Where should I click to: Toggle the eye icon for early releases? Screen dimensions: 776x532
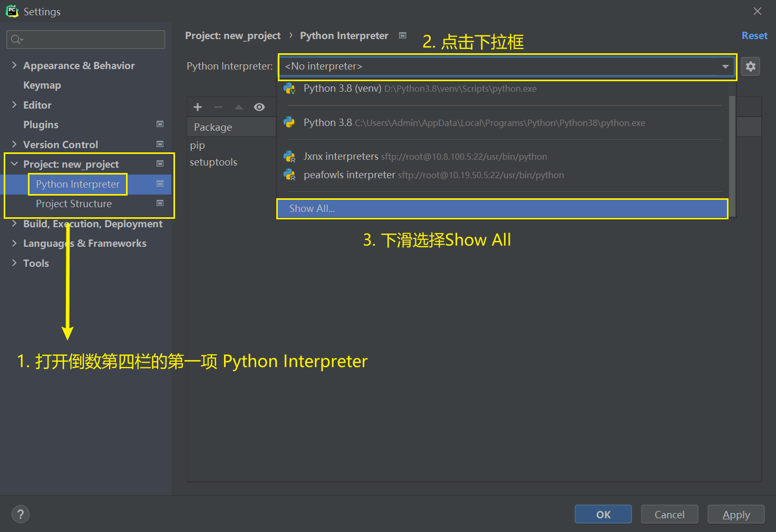coord(259,107)
